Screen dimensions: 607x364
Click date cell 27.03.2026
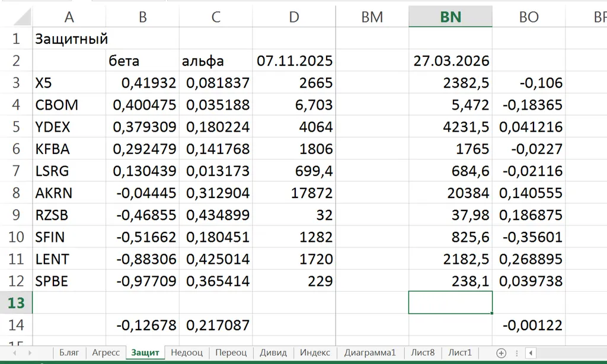coord(451,60)
